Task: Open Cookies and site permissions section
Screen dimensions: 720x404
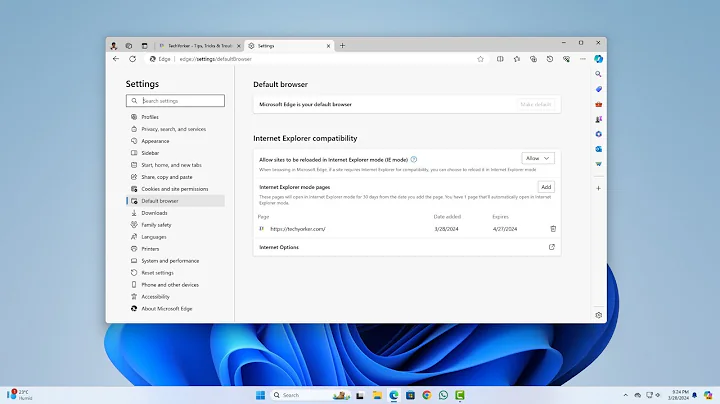Action: (175, 189)
